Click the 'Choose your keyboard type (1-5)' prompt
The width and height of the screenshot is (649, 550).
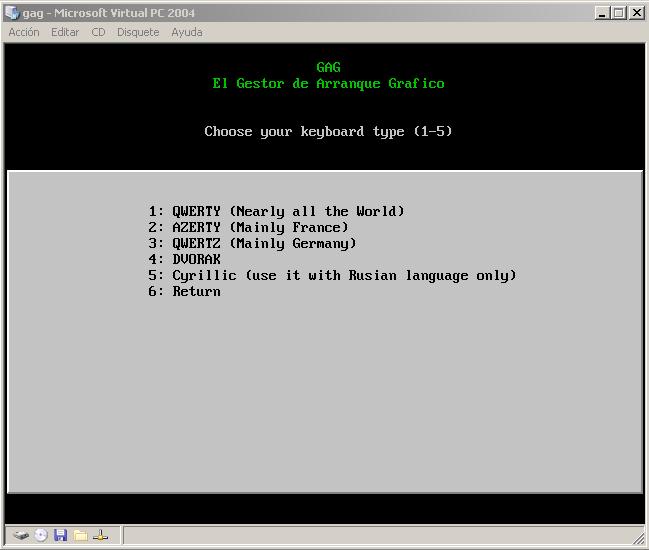pos(328,132)
